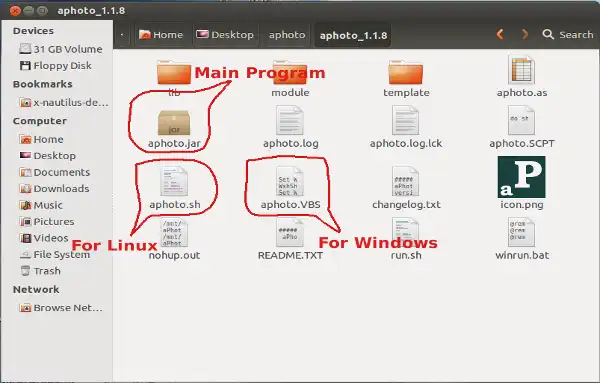Select the aphoto.SCPT file icon
Screen dimensions: 600x383
[x=521, y=121]
